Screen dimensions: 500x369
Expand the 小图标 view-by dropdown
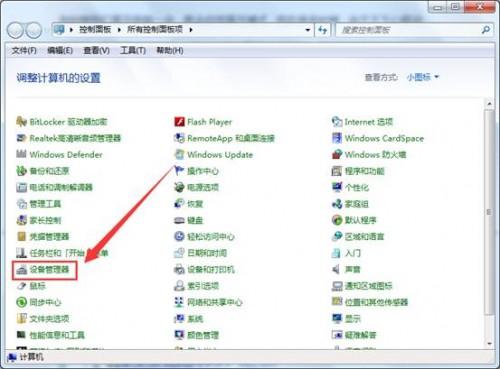click(x=423, y=77)
